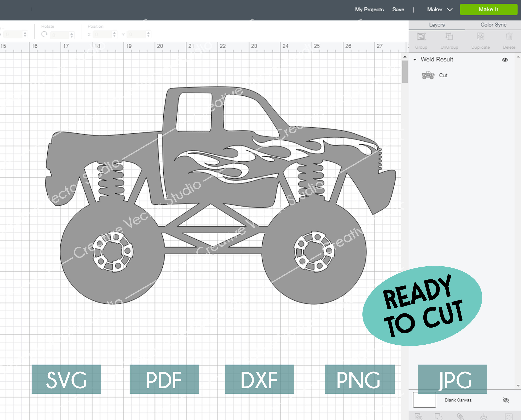Click the Weld tool icon in bottom panel
Image resolution: width=521 pixels, height=420 pixels.
439,416
